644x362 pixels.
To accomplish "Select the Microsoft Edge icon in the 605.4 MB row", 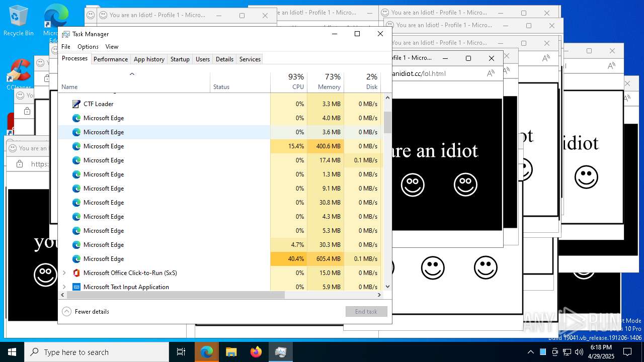I will coord(76,259).
